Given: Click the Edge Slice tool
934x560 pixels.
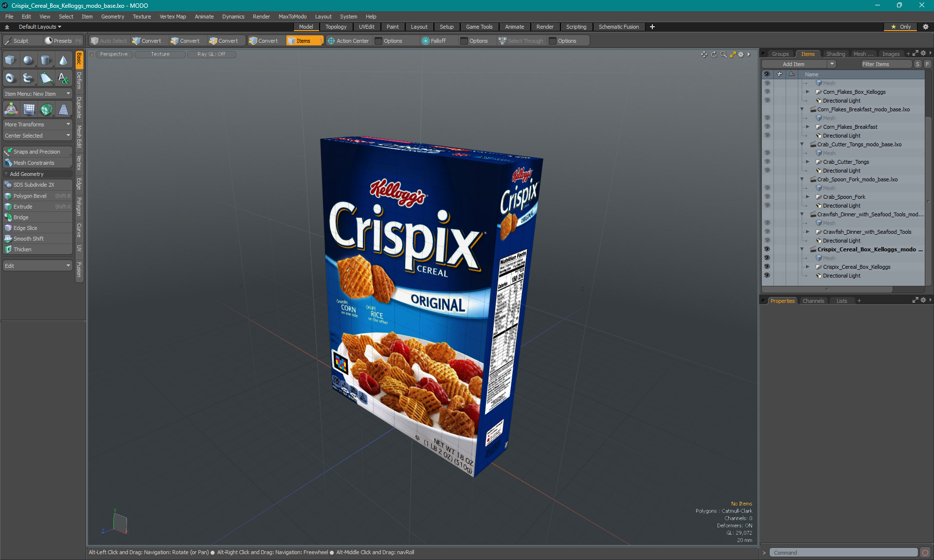Looking at the screenshot, I should click(x=37, y=228).
